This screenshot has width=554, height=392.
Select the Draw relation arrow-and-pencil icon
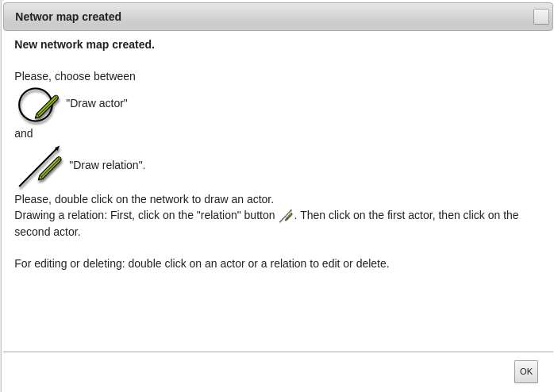pyautogui.click(x=40, y=166)
